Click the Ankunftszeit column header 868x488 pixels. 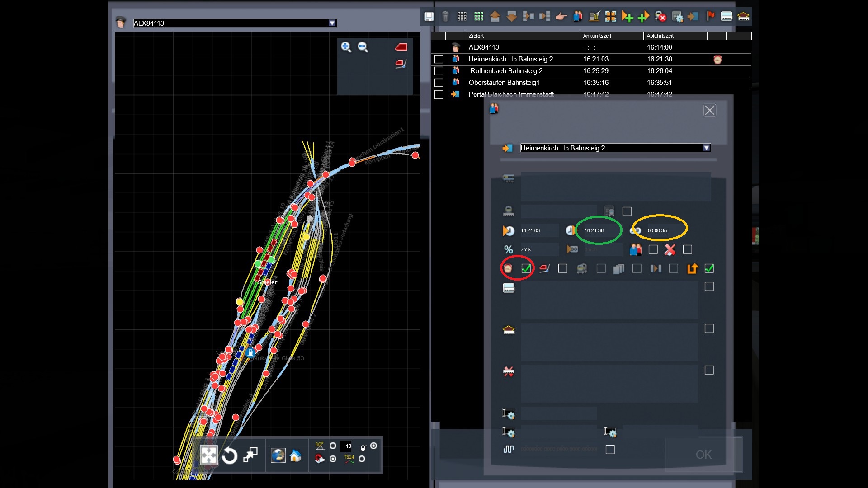(x=597, y=36)
